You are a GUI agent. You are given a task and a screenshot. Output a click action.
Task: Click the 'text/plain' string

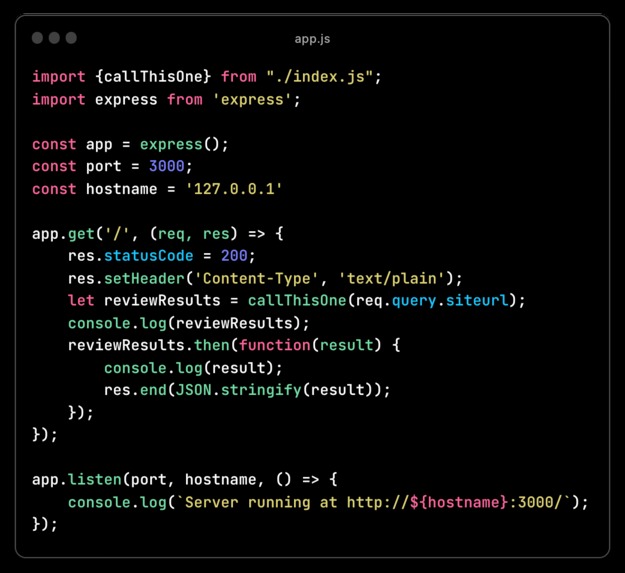(391, 278)
